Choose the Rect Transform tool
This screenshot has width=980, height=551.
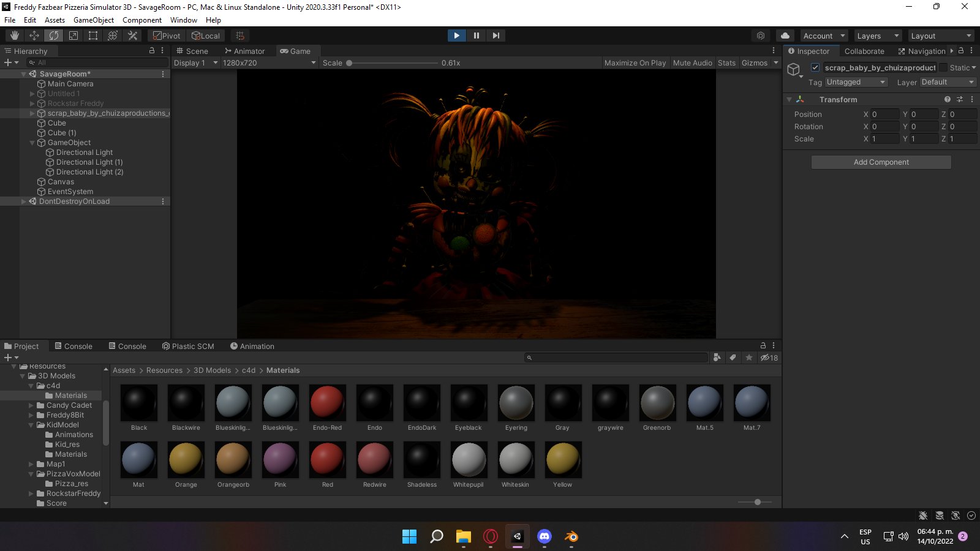coord(93,36)
